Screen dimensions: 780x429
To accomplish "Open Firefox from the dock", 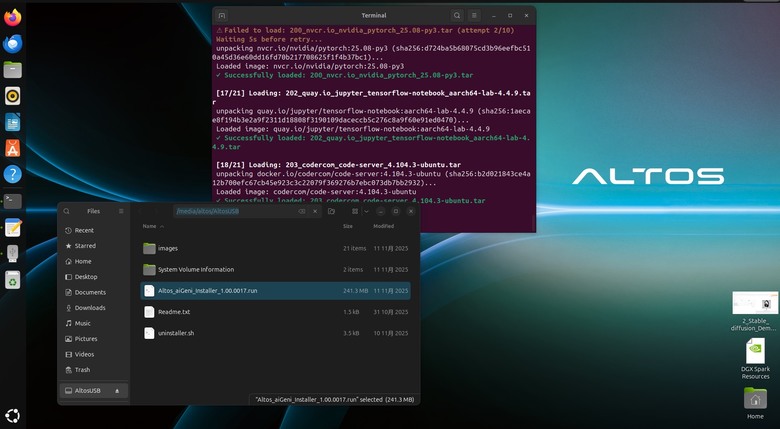I will (12, 18).
